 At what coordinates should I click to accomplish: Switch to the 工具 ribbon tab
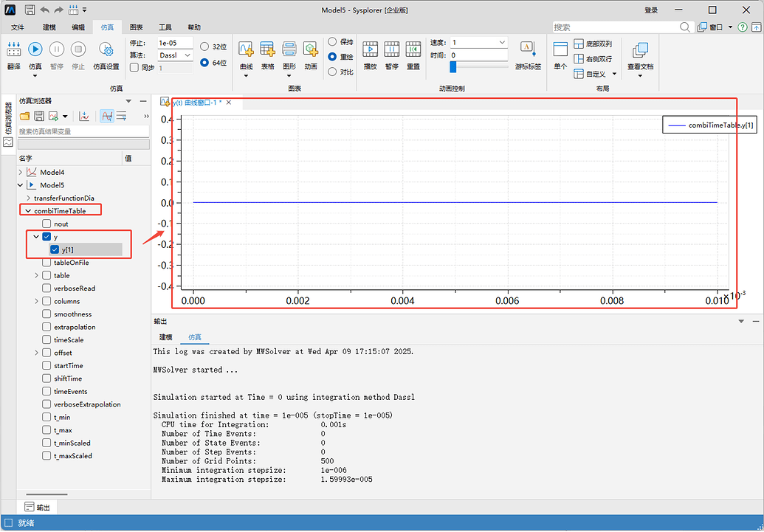pyautogui.click(x=165, y=27)
